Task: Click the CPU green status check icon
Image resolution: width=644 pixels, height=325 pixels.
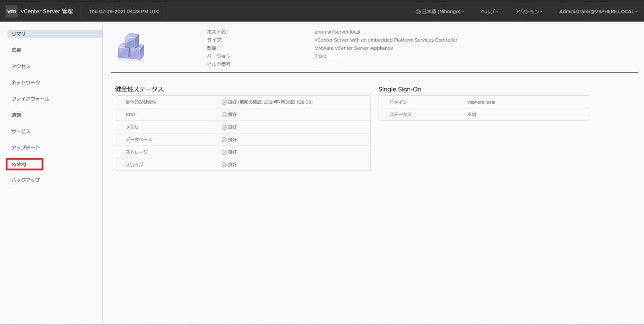Action: (x=224, y=115)
